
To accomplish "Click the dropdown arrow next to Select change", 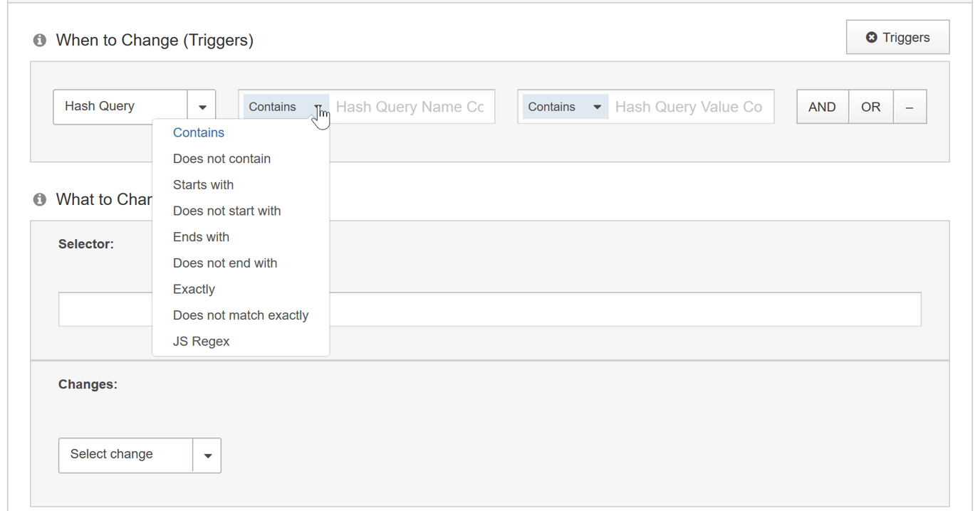I will [207, 455].
